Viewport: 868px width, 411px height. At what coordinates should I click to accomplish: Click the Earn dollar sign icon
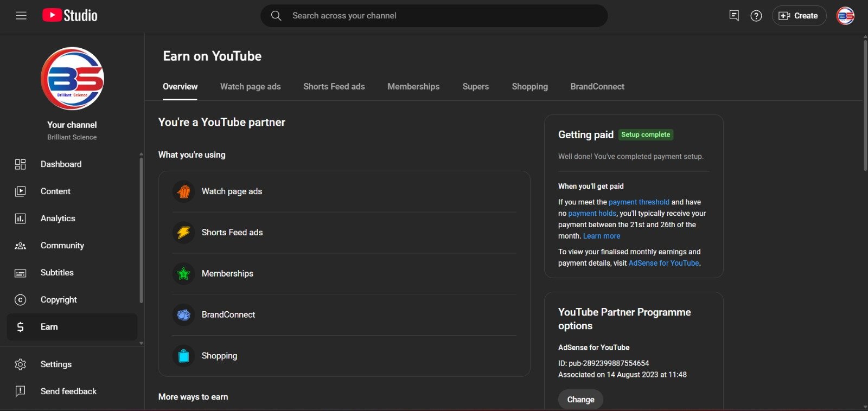(x=20, y=327)
